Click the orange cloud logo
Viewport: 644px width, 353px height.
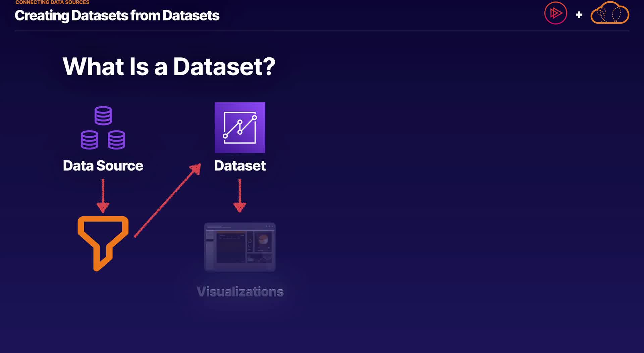click(610, 13)
